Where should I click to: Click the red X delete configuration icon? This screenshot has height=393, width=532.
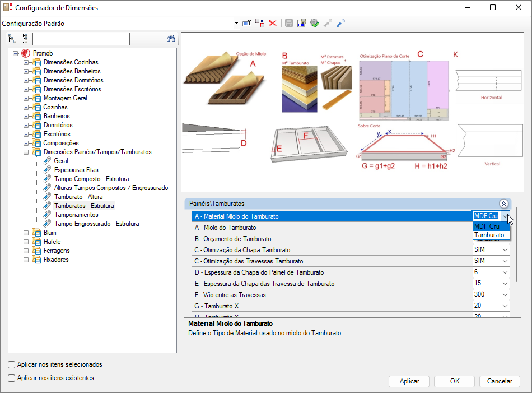(273, 23)
